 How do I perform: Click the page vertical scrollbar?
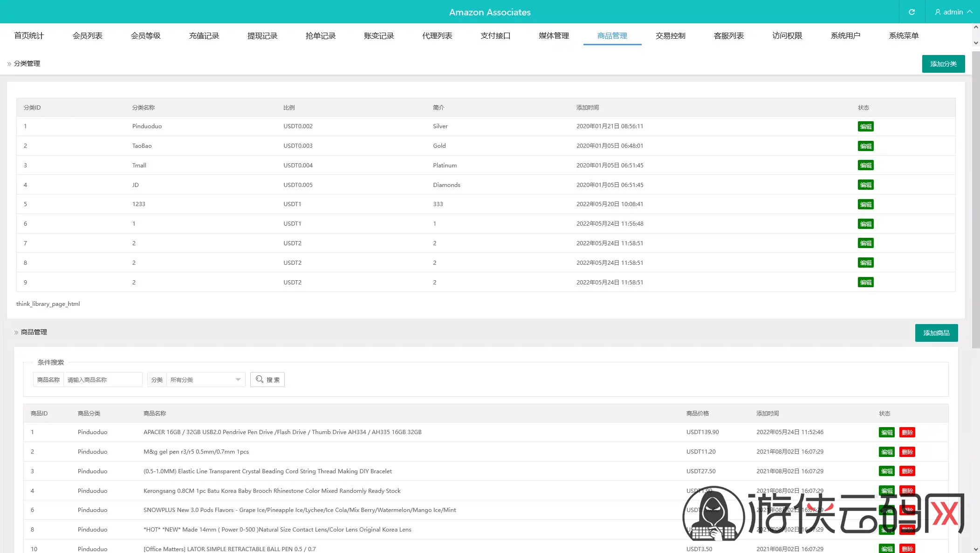pyautogui.click(x=976, y=200)
